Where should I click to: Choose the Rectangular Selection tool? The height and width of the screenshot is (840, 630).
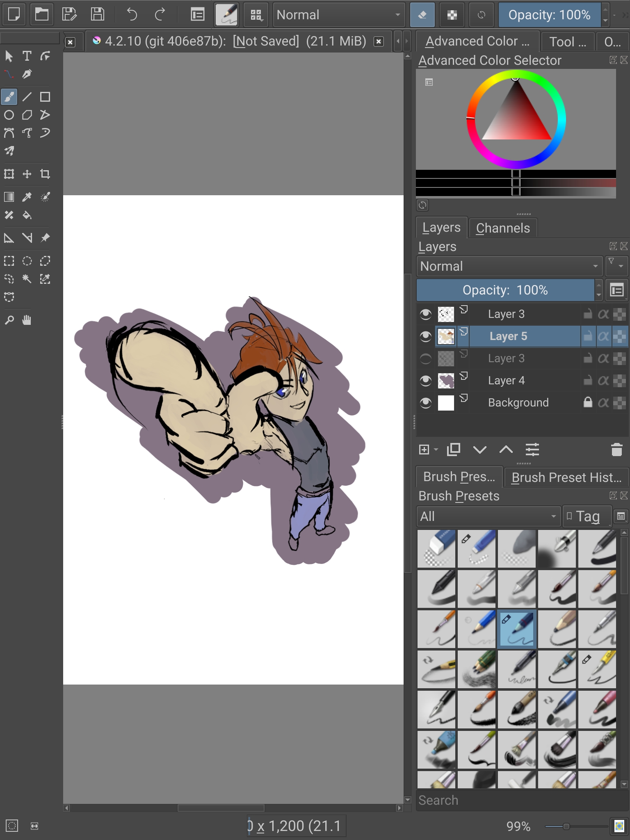(9, 261)
